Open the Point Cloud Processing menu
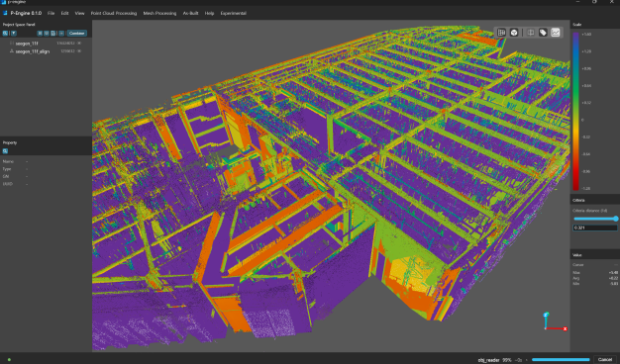620x364 pixels. click(114, 14)
